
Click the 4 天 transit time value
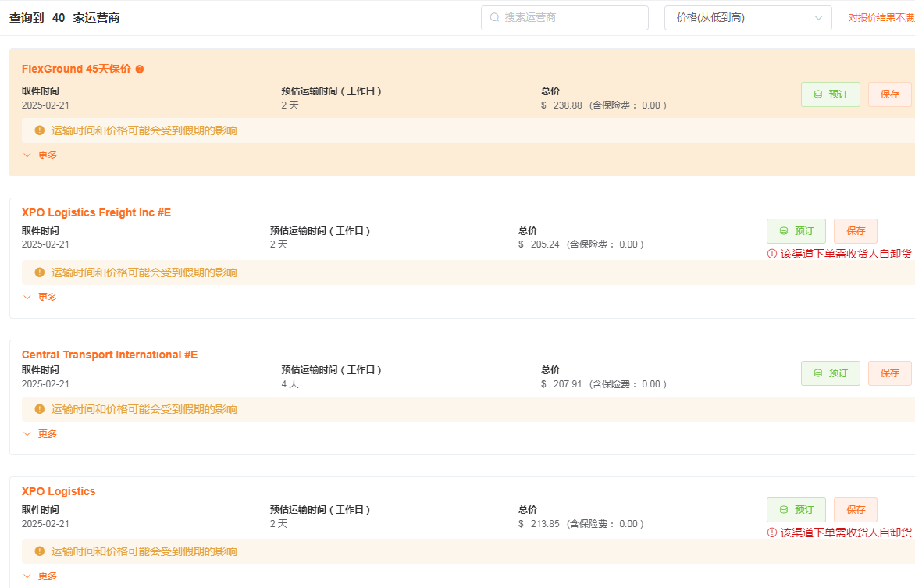point(290,383)
